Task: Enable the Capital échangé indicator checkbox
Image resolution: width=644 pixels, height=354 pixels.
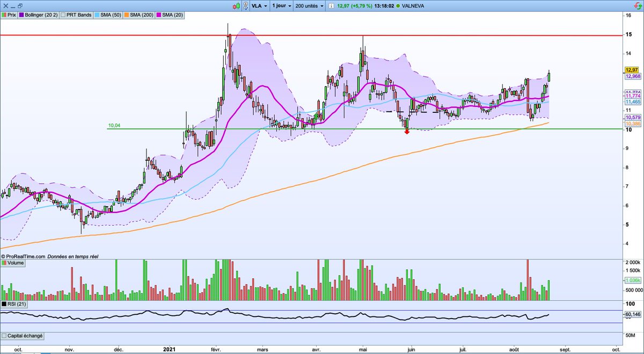Action: tap(4, 335)
